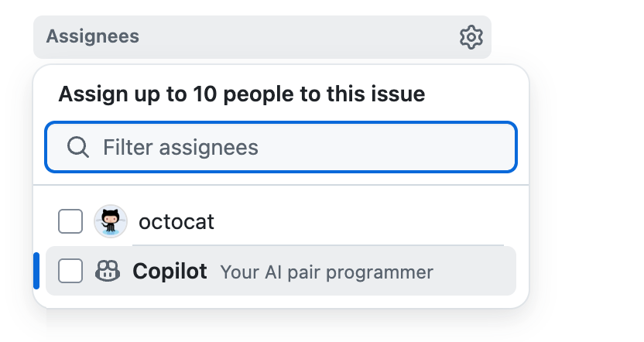Image resolution: width=644 pixels, height=342 pixels.
Task: Click the magnifier icon in the filter box
Action: 78,147
